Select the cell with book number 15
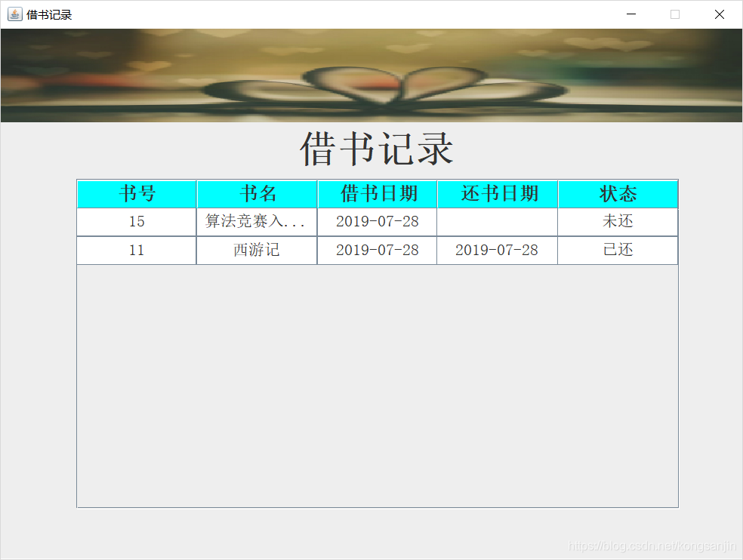Screen dimensions: 743x560 (137, 222)
